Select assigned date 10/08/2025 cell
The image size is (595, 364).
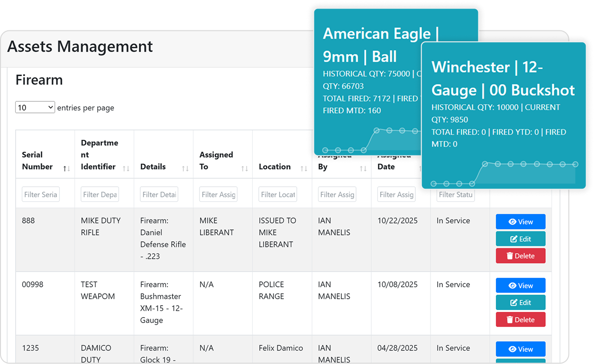point(401,303)
